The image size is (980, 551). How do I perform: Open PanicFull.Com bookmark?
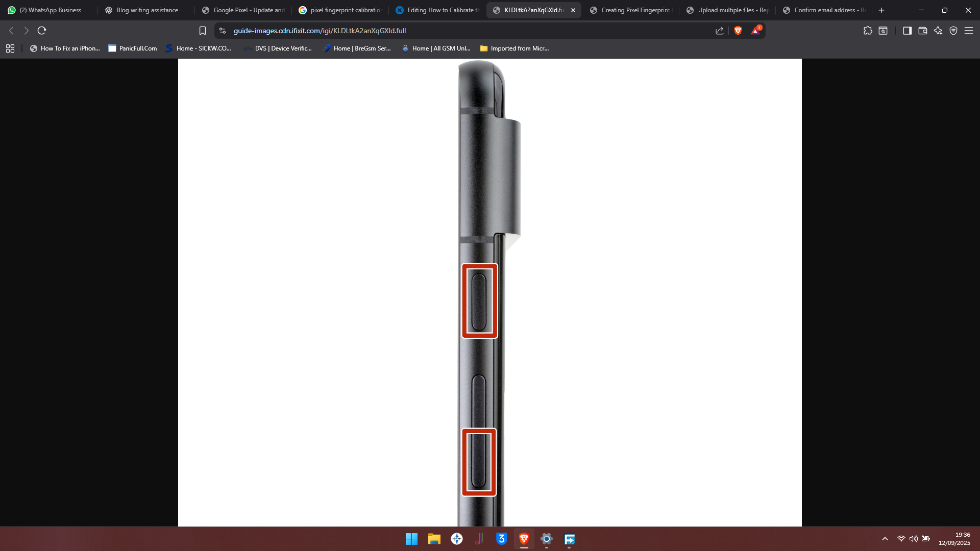(133, 48)
